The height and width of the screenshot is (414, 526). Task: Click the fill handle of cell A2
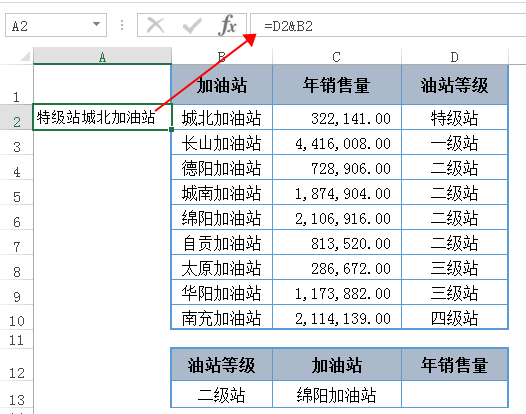pyautogui.click(x=171, y=130)
